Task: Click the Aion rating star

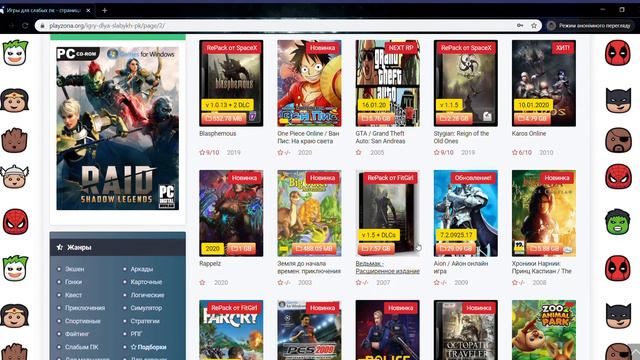Action: tap(436, 282)
